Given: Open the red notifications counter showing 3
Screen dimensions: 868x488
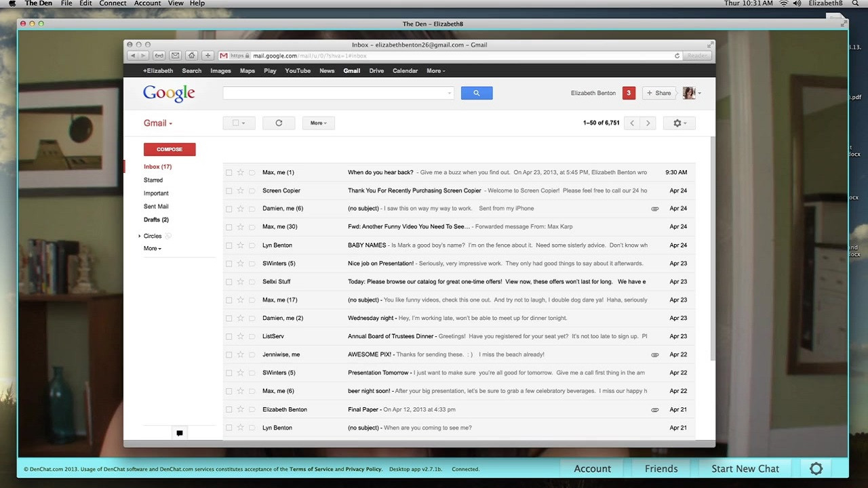Looking at the screenshot, I should [x=629, y=94].
